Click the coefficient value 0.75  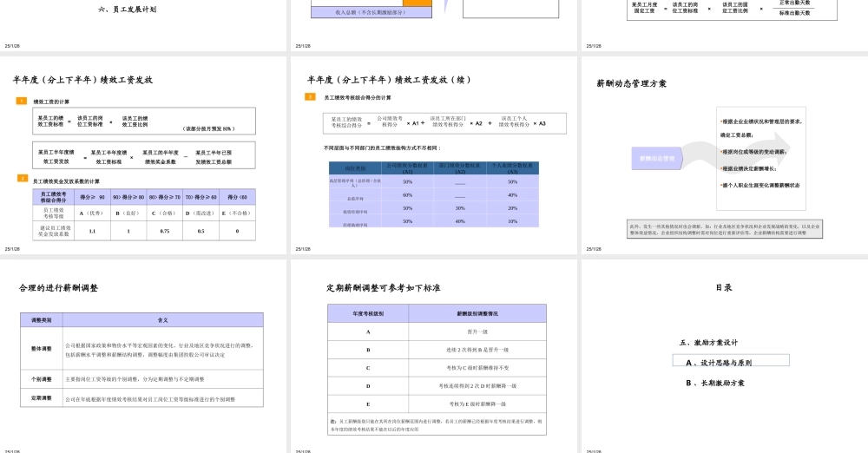point(164,231)
